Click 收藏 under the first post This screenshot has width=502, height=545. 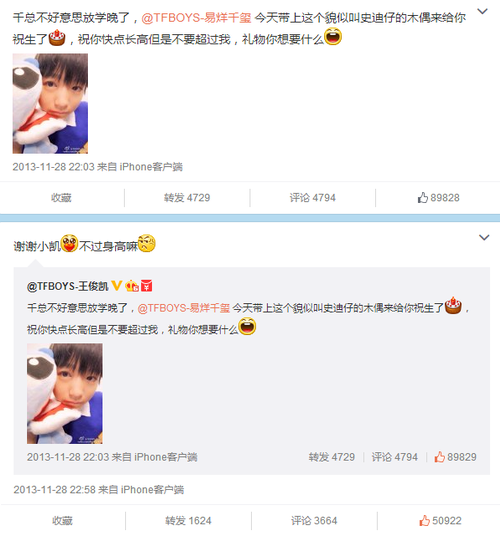[62, 198]
